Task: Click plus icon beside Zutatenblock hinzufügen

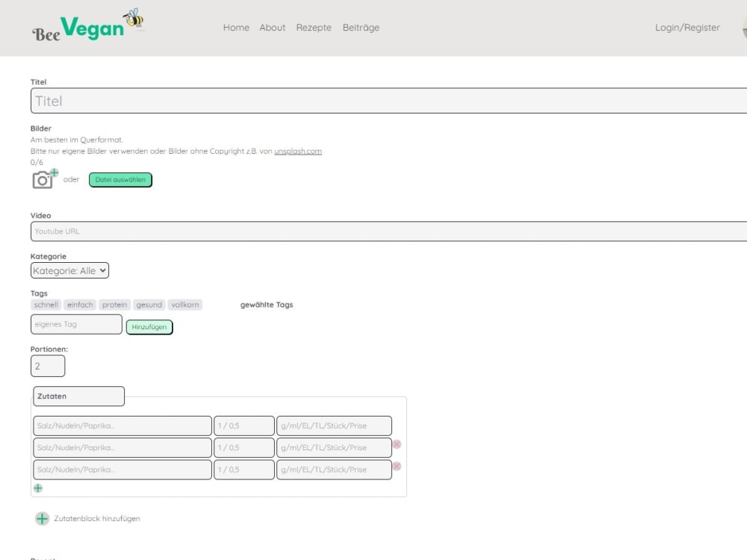Action: [42, 519]
